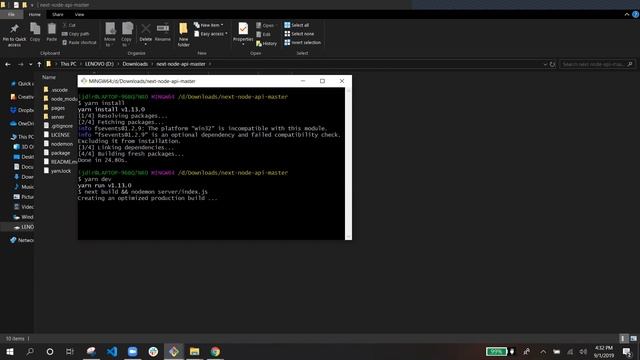Click Select none in the ribbon

point(299,34)
